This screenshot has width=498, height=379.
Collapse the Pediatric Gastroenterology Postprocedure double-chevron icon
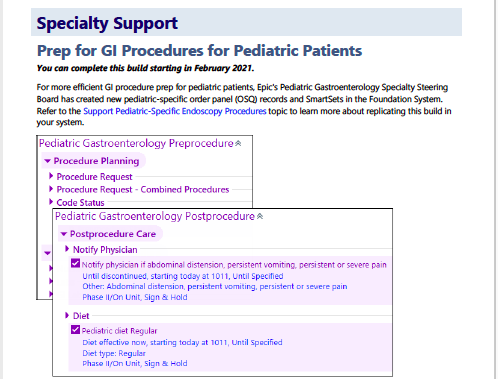coord(260,216)
